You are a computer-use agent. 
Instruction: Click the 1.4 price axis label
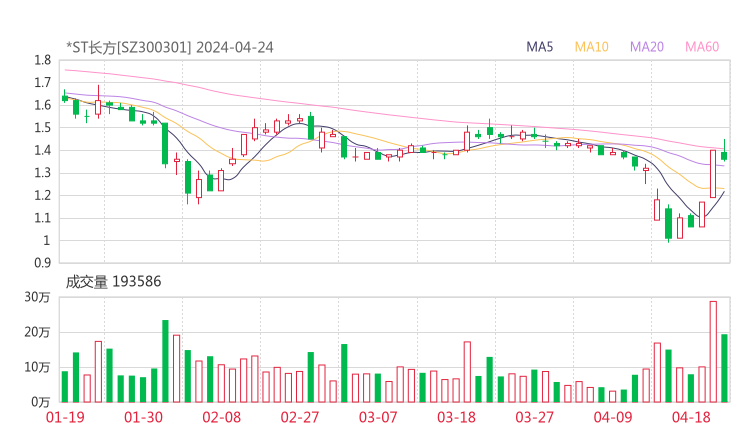[x=42, y=150]
